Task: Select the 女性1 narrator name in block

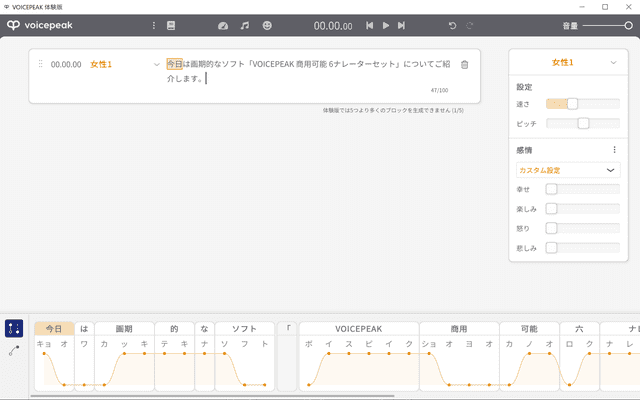Action: tap(100, 64)
